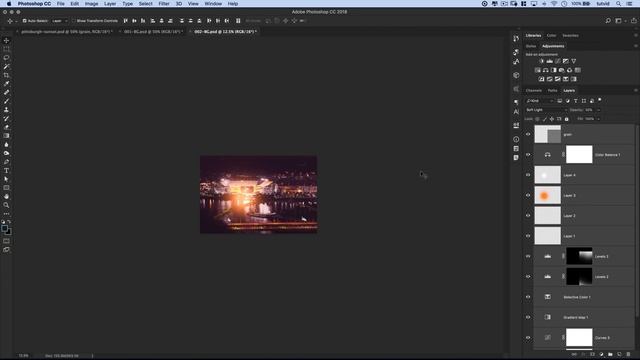Click the Levels 3 layer mask thumbnail
Viewport: 640px width, 360px height.
pyautogui.click(x=579, y=256)
